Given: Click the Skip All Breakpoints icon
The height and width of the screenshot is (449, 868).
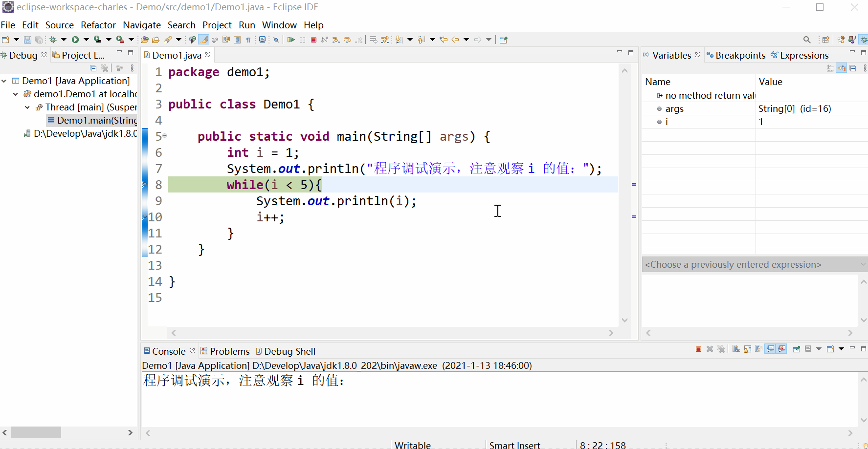Looking at the screenshot, I should coord(276,40).
